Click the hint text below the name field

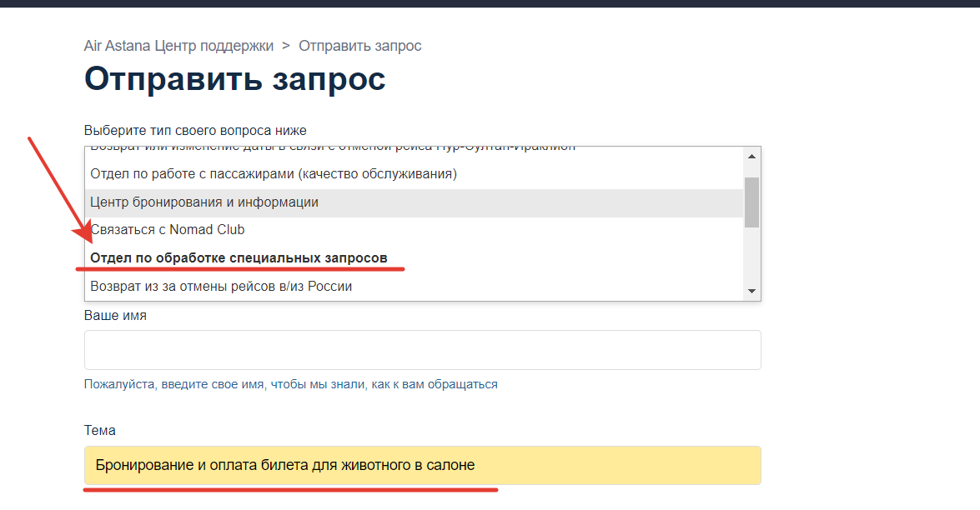289,384
